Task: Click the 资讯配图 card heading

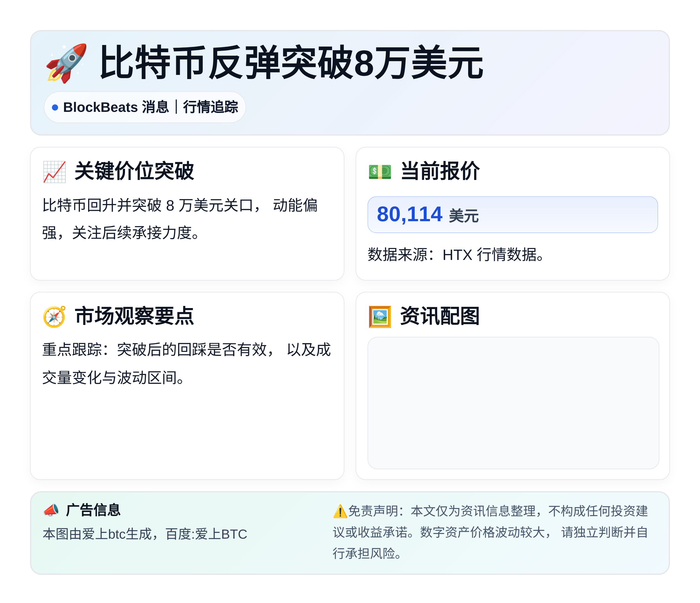Action: [x=440, y=316]
